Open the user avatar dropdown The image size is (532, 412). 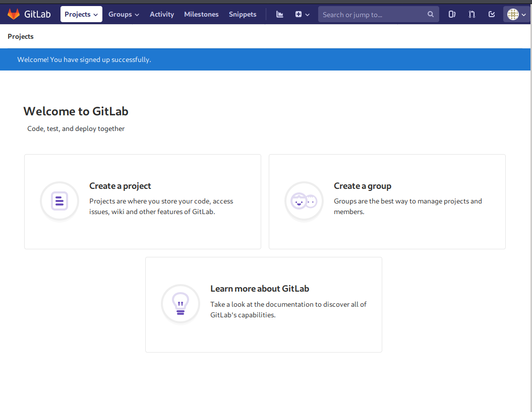516,14
